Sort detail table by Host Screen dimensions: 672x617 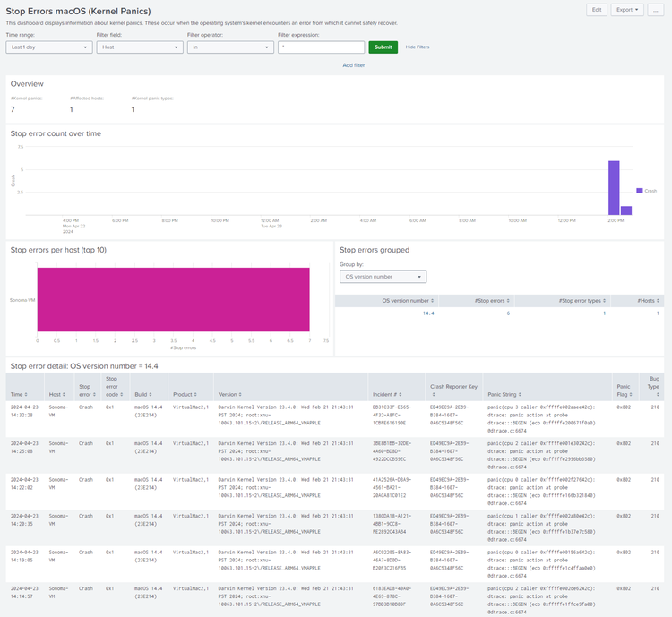pyautogui.click(x=57, y=395)
